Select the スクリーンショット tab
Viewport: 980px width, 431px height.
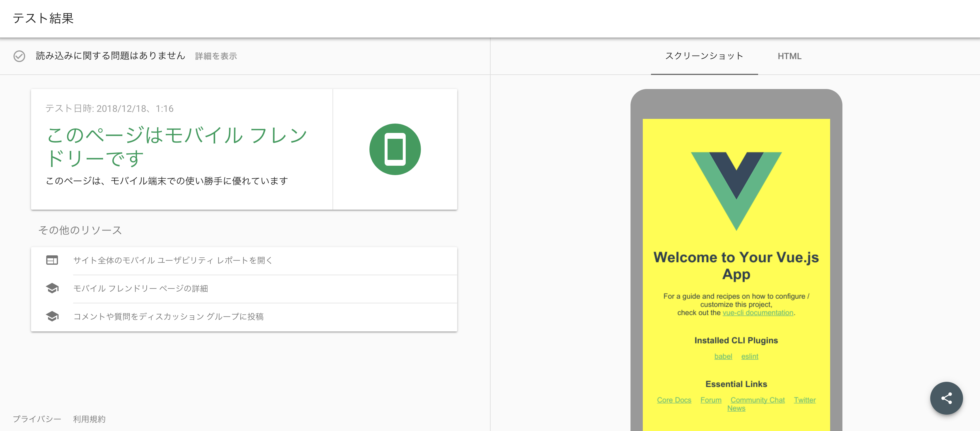coord(704,56)
